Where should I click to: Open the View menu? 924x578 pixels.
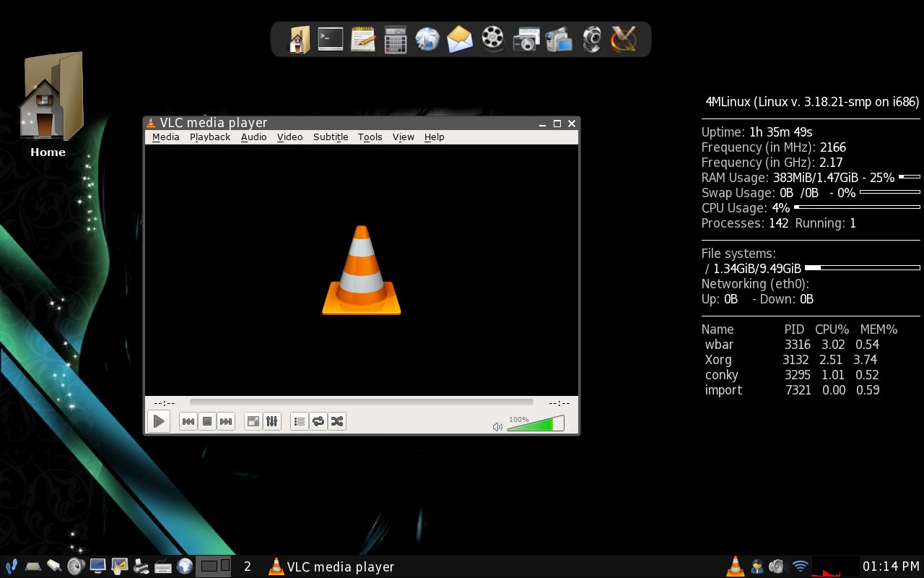click(x=403, y=137)
